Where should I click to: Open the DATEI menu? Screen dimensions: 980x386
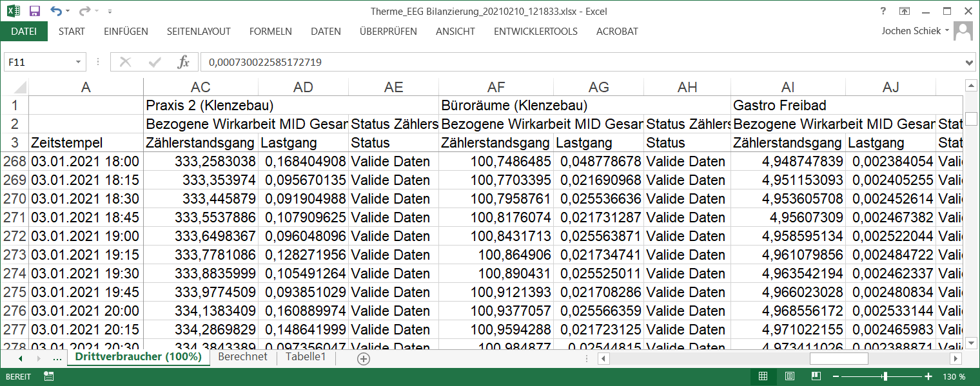point(24,30)
